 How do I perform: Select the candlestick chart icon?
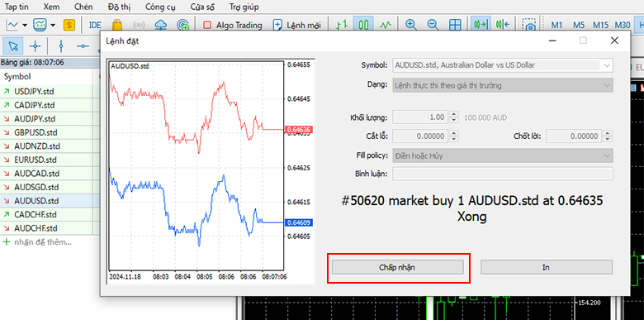[363, 25]
